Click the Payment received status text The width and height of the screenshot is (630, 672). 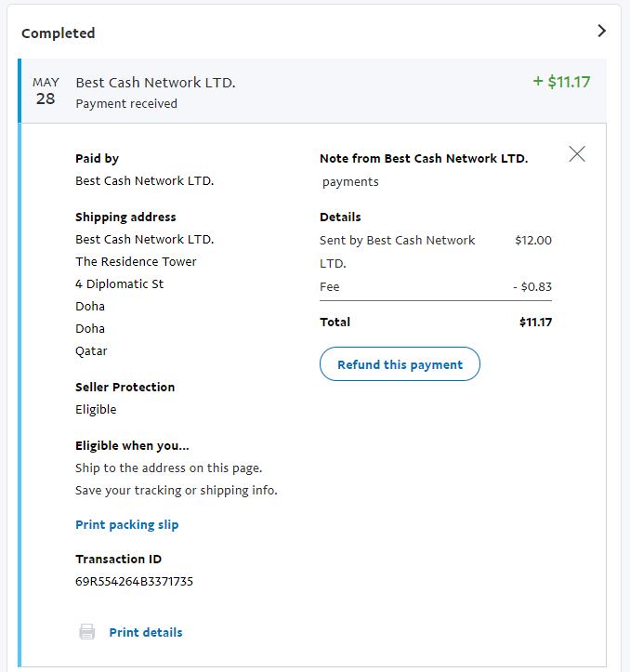tap(126, 104)
